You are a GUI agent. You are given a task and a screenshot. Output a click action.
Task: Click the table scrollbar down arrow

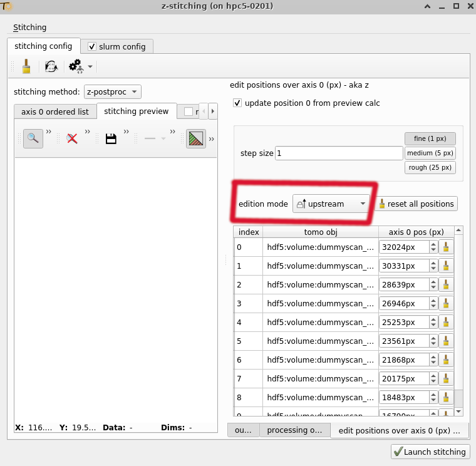[458, 412]
